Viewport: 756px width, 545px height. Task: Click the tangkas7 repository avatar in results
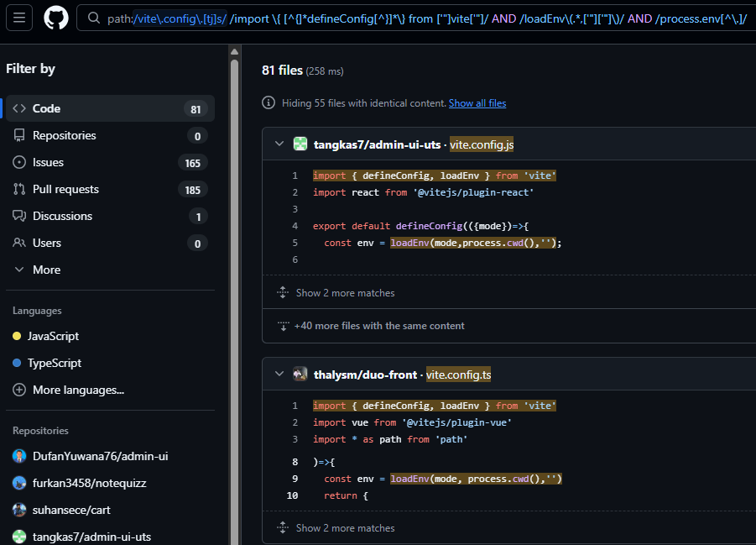[x=300, y=144]
